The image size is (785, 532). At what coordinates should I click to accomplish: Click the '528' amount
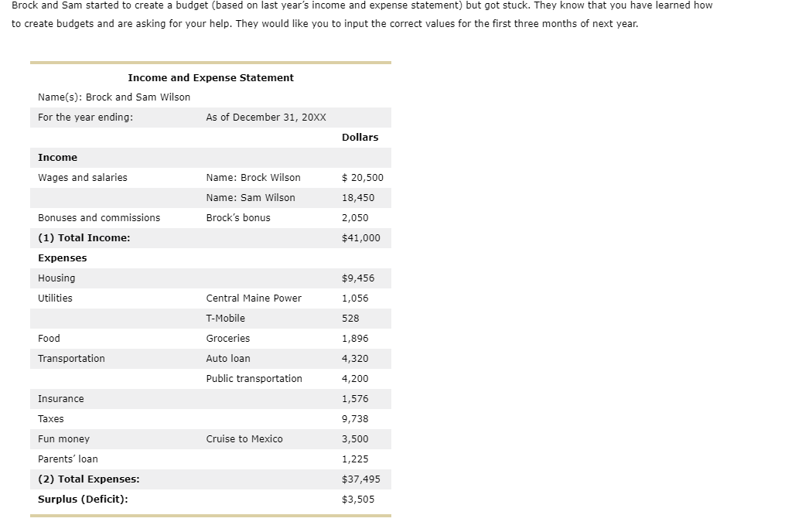pos(350,319)
